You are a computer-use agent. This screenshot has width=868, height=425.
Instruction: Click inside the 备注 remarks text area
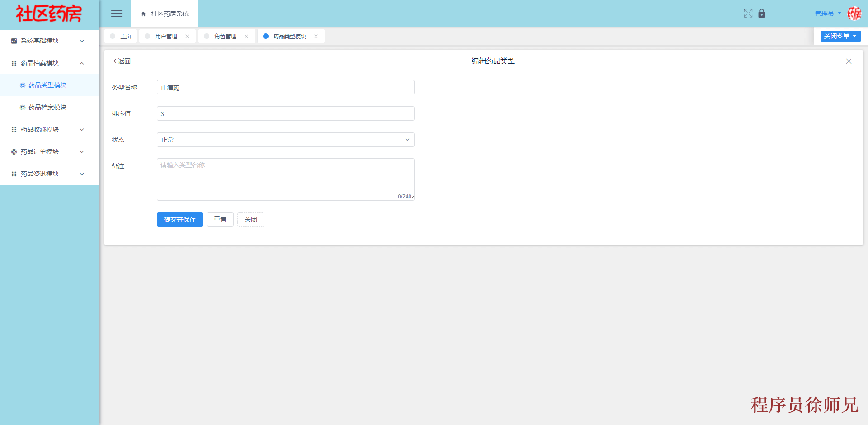[x=285, y=179]
